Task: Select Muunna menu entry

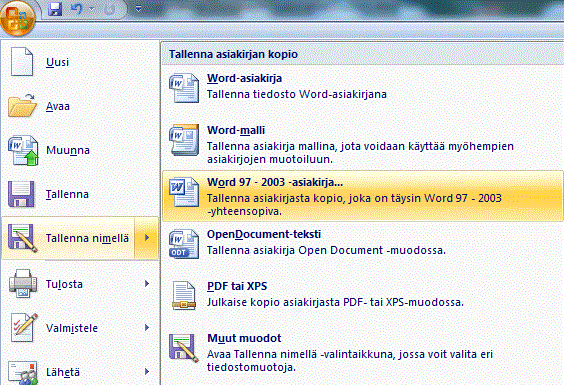Action: 80,150
